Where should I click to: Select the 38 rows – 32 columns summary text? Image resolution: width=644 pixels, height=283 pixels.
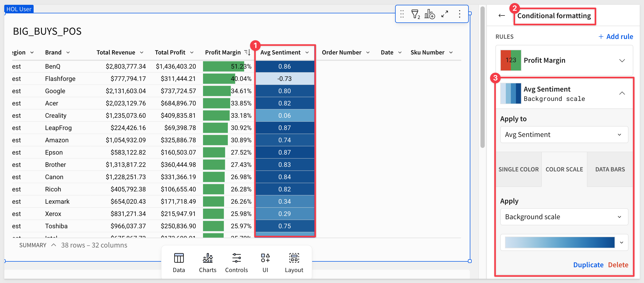tap(94, 245)
